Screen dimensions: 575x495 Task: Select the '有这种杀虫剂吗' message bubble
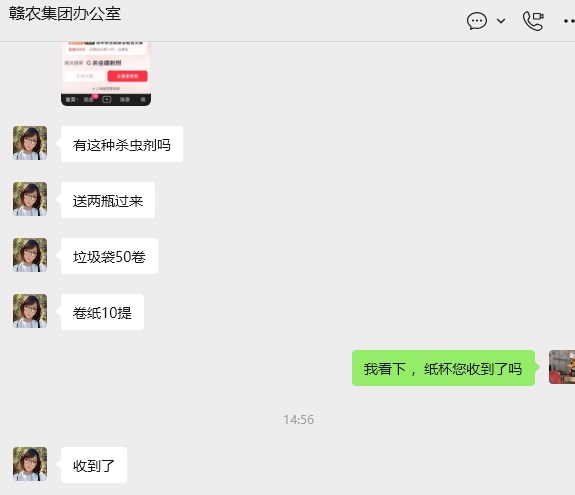tap(122, 144)
